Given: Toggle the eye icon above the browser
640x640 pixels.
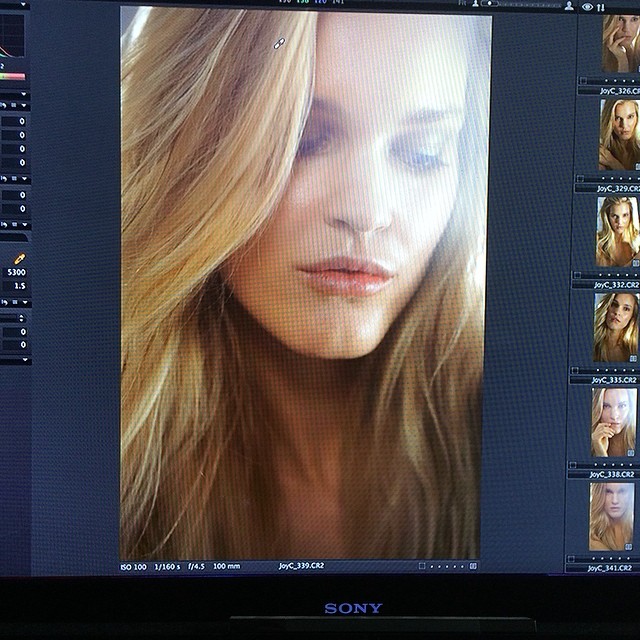Looking at the screenshot, I should [587, 7].
